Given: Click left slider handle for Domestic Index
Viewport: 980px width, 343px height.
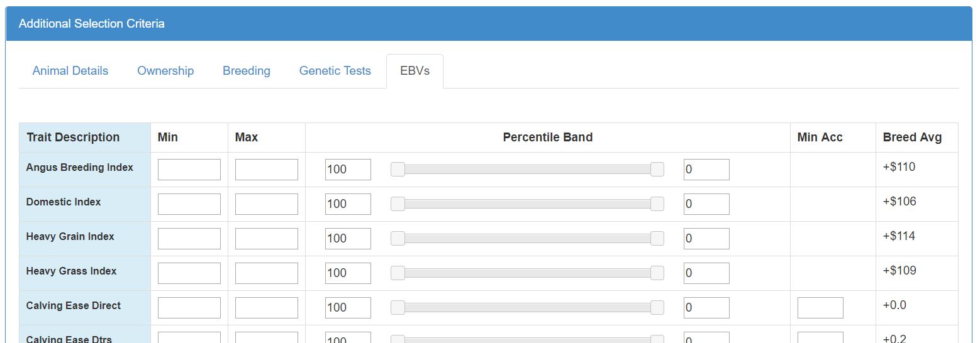Looking at the screenshot, I should click(x=398, y=204).
